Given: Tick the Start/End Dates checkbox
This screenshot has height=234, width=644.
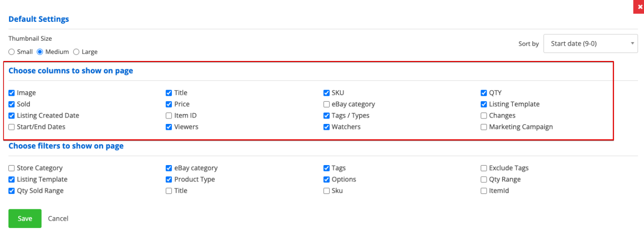Looking at the screenshot, I should [11, 127].
